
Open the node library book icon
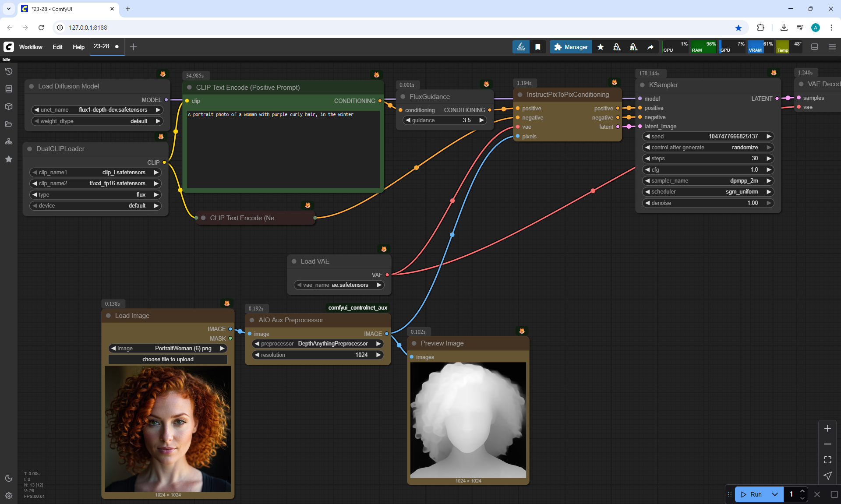click(x=9, y=89)
